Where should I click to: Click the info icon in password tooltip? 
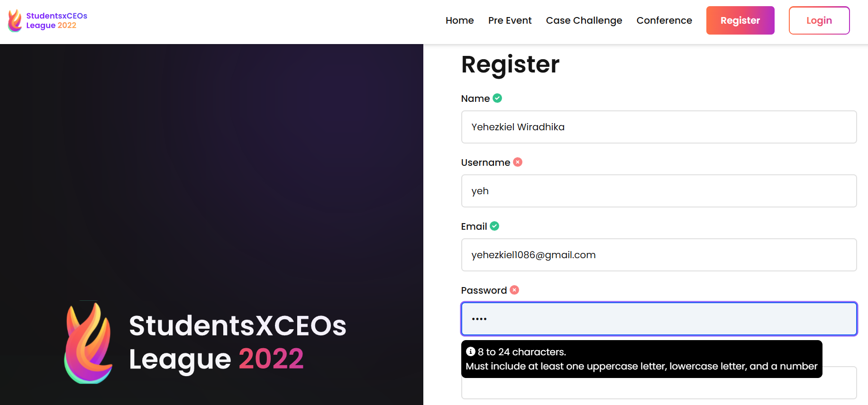click(x=471, y=351)
